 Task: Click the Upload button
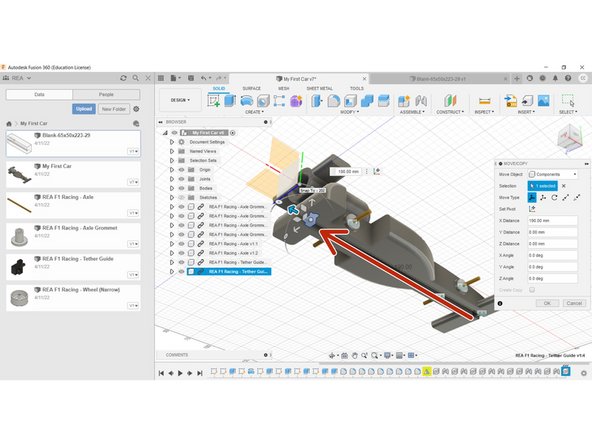point(84,109)
